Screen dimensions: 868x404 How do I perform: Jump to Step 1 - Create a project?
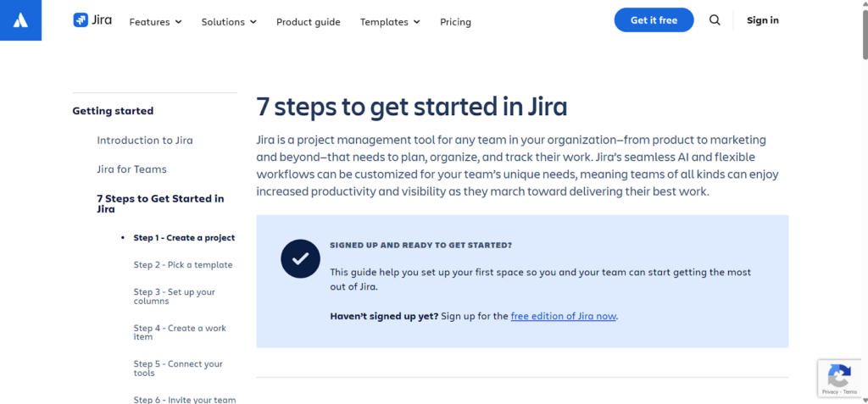tap(184, 238)
